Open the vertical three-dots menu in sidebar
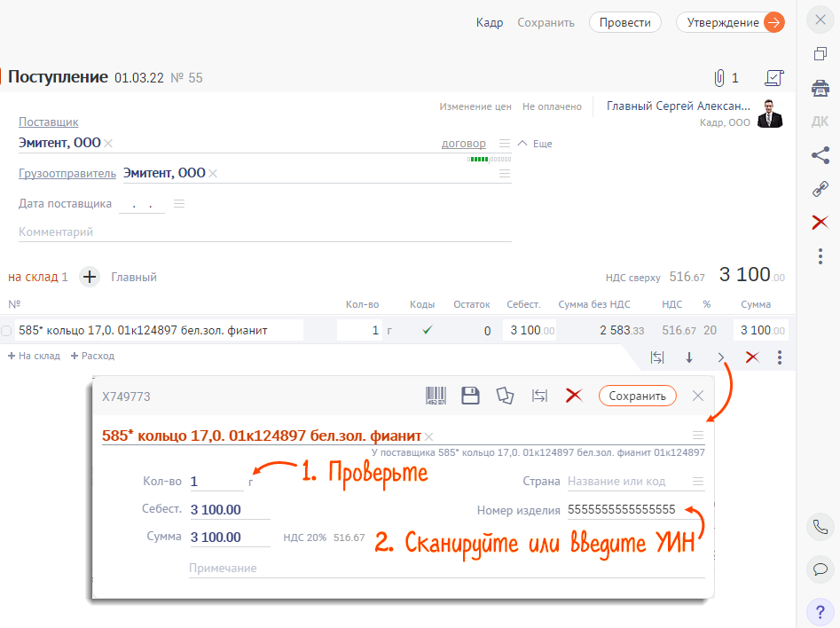 820,256
